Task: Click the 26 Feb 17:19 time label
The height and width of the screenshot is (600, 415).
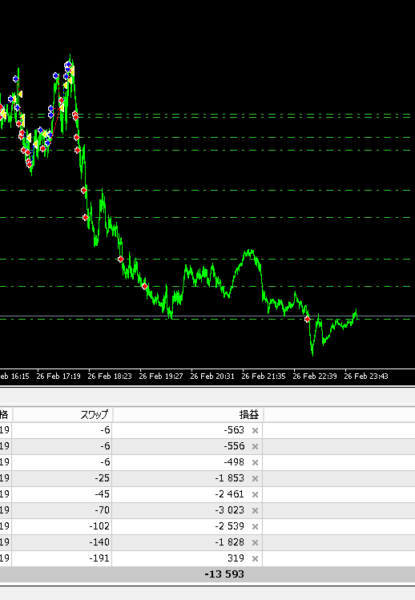Action: click(59, 377)
